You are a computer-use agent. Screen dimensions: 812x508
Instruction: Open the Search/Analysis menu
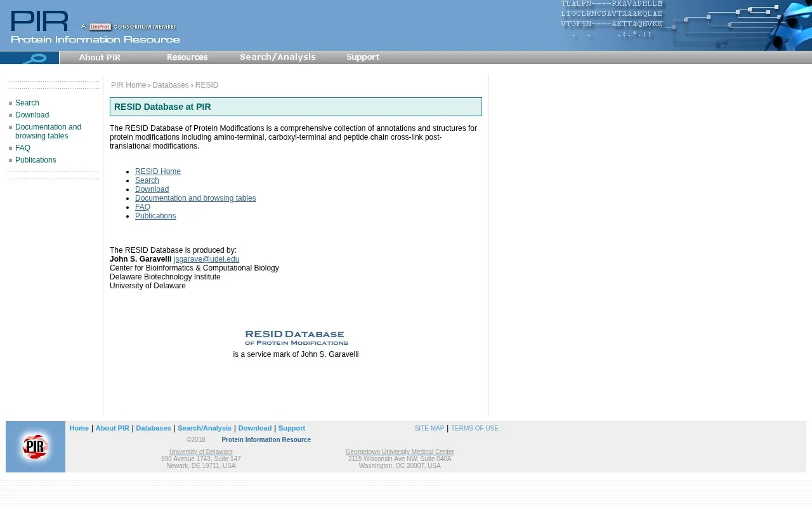(278, 57)
